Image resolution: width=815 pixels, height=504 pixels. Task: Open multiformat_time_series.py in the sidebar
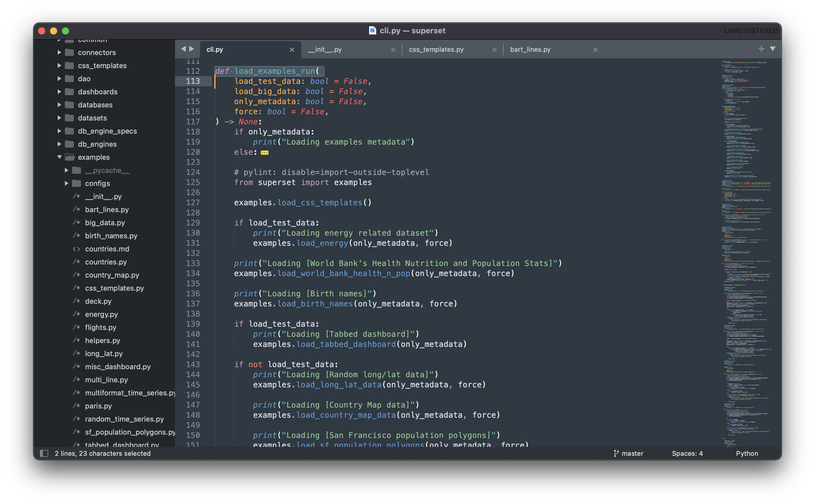[x=130, y=393]
